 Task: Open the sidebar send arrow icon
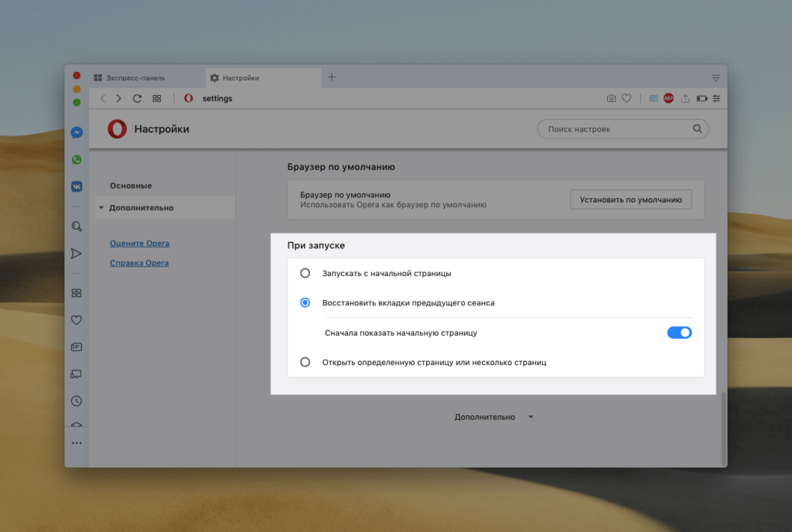coord(77,254)
